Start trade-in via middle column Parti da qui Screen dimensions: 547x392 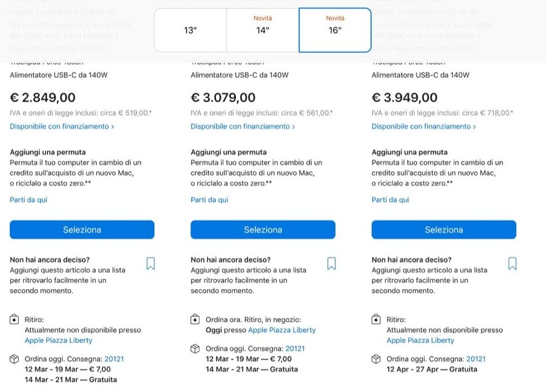(210, 200)
